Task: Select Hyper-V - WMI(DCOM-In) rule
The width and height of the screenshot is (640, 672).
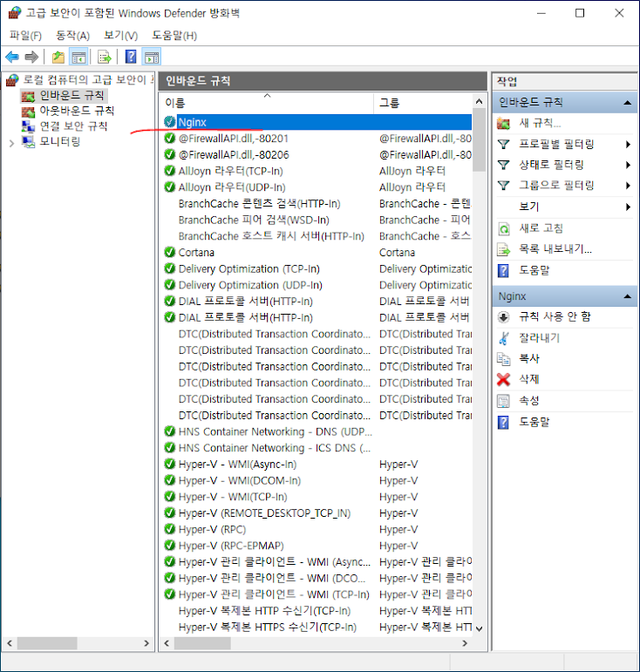Action: [317, 480]
